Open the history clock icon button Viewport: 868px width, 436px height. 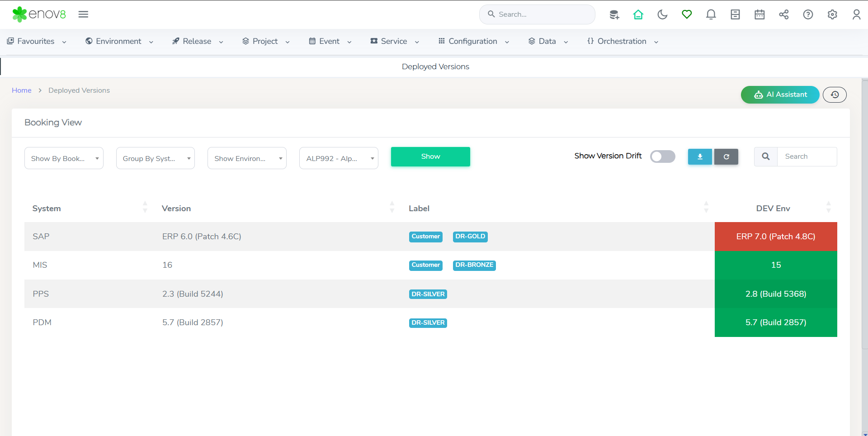pos(835,95)
